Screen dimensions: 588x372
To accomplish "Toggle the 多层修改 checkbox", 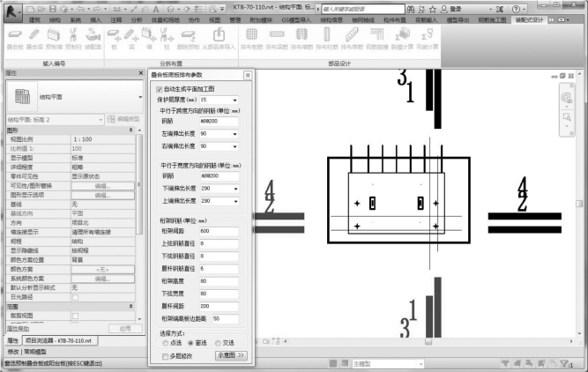I will click(165, 356).
